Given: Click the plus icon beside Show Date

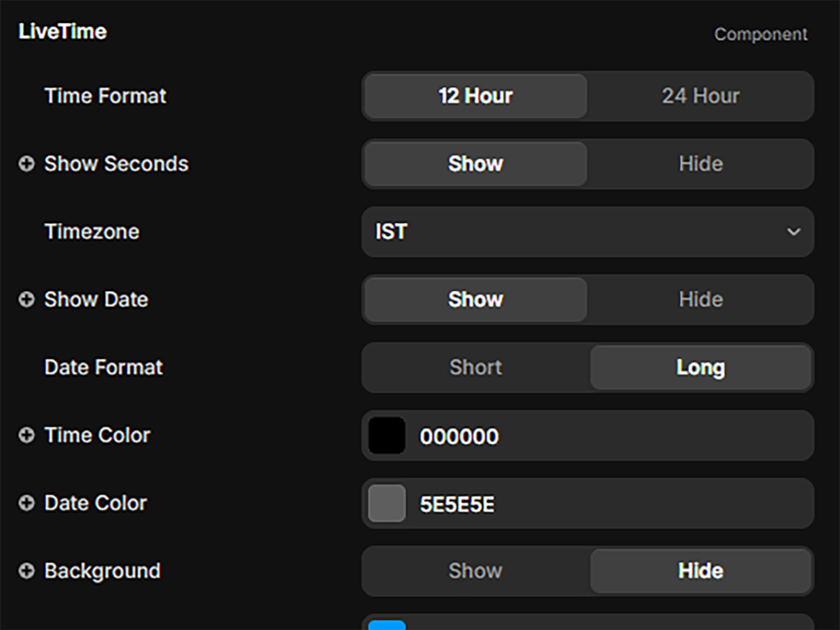Looking at the screenshot, I should coord(26,299).
